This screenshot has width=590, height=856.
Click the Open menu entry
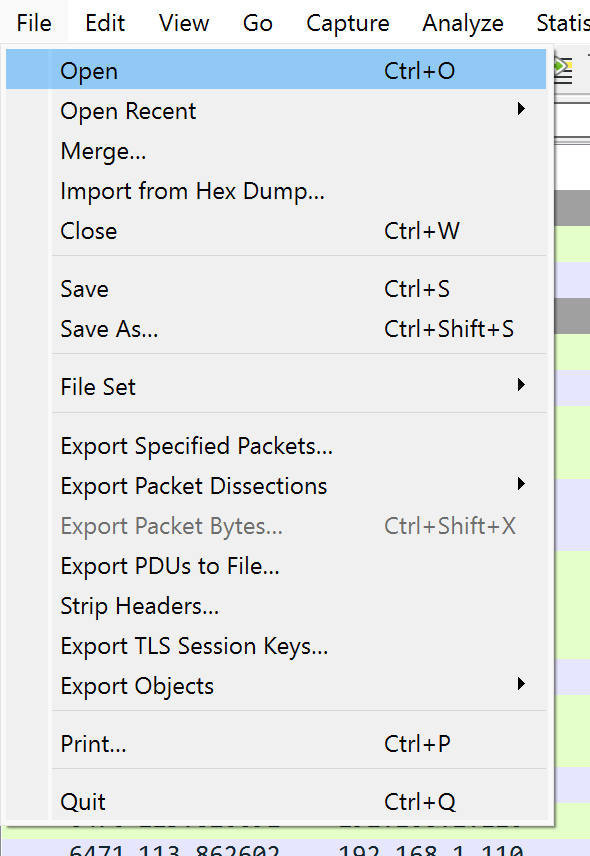coord(276,70)
